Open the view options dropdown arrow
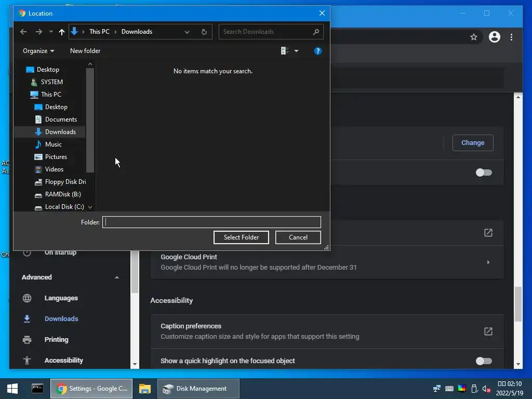Screen dimensions: 532x399 pos(296,51)
